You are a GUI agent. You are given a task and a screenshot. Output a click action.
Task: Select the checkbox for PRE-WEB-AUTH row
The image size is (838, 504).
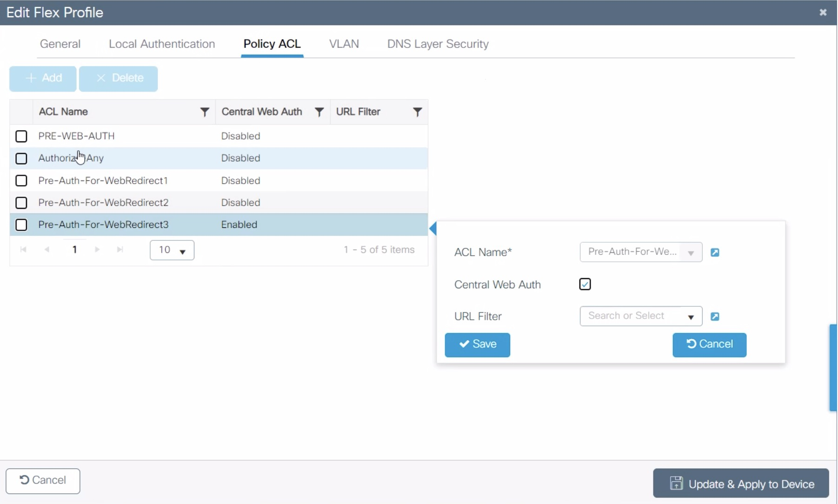pos(21,136)
